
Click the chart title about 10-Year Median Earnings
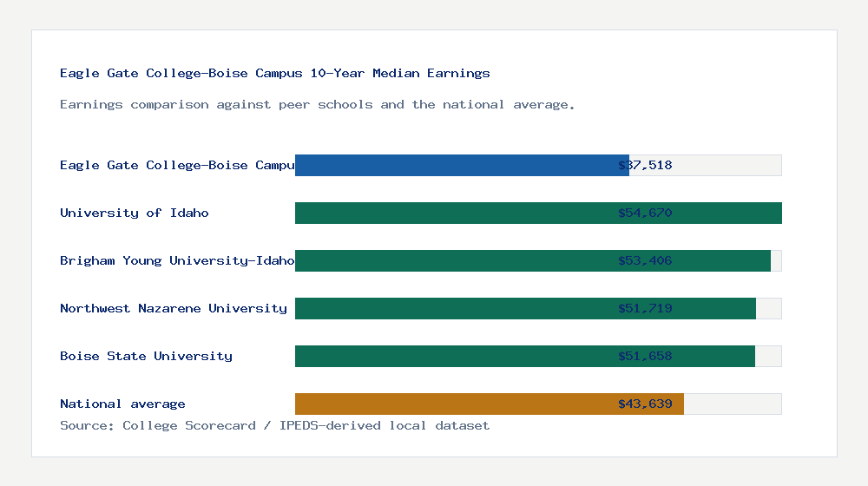[274, 73]
